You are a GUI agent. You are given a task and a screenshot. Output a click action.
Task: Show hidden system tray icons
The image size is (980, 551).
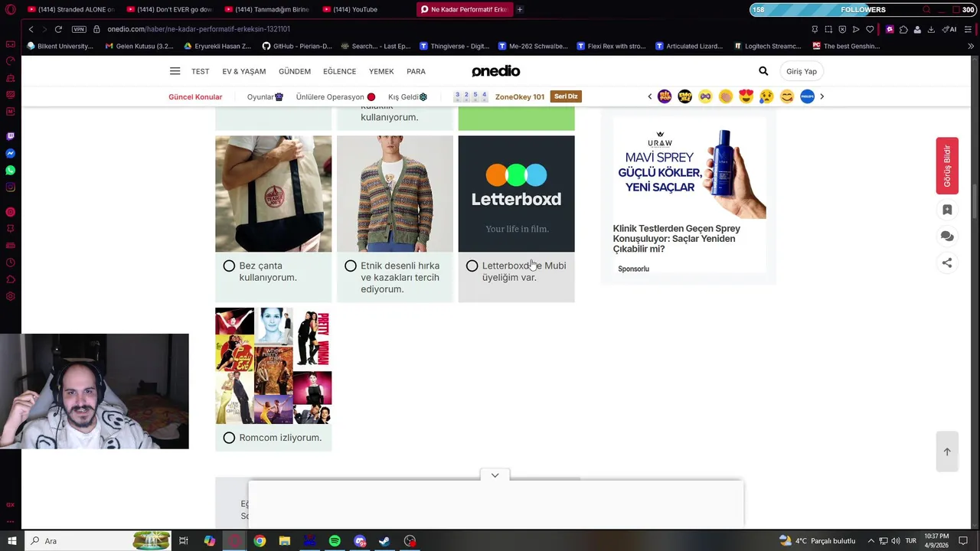tap(871, 541)
